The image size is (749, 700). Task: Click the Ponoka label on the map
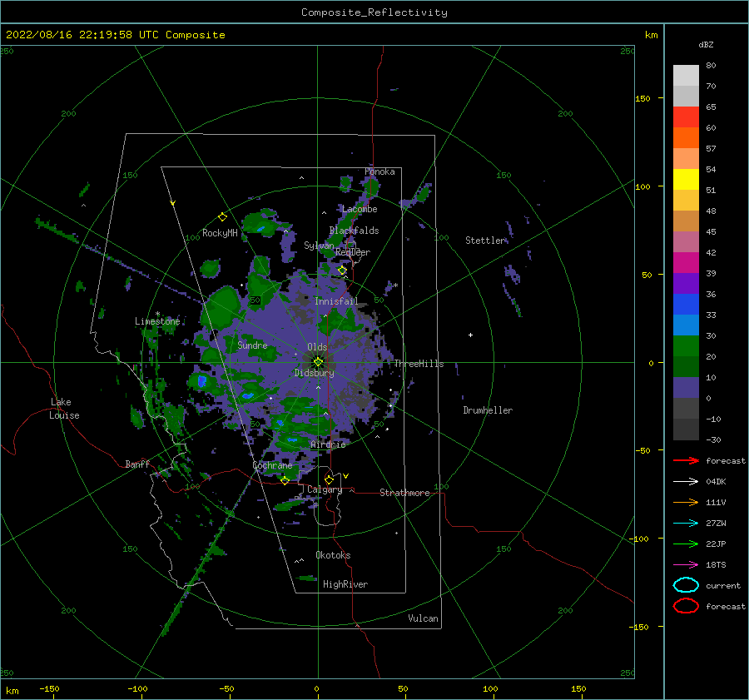(x=379, y=171)
